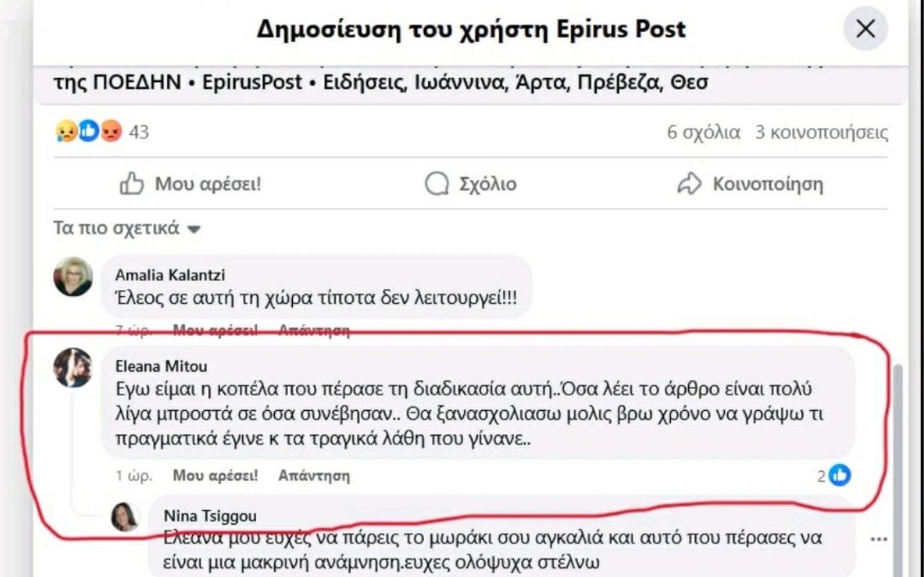
Task: Like Eleana Mitou's comment via Μου αρέσει!
Action: pos(215,476)
